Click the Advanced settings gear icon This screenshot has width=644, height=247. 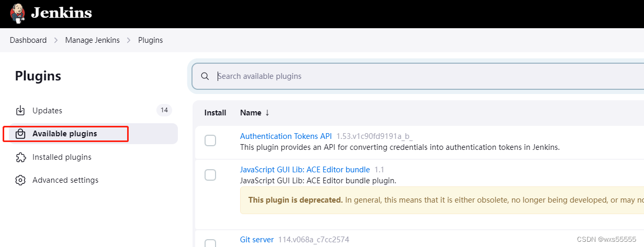pyautogui.click(x=20, y=180)
